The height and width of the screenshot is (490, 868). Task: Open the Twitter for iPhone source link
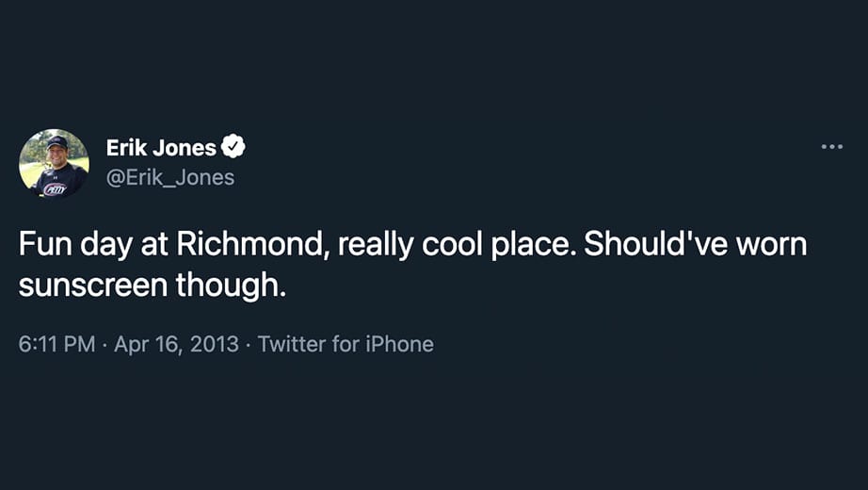(346, 344)
